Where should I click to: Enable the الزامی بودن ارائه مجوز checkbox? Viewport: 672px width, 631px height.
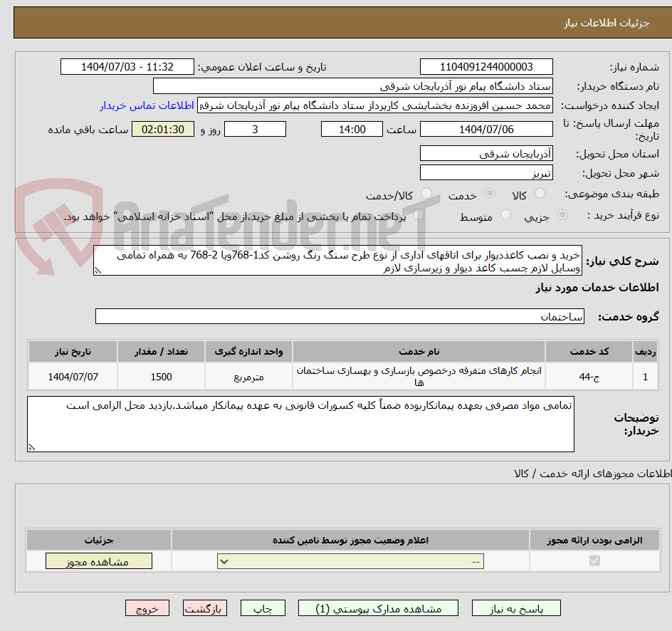[594, 561]
